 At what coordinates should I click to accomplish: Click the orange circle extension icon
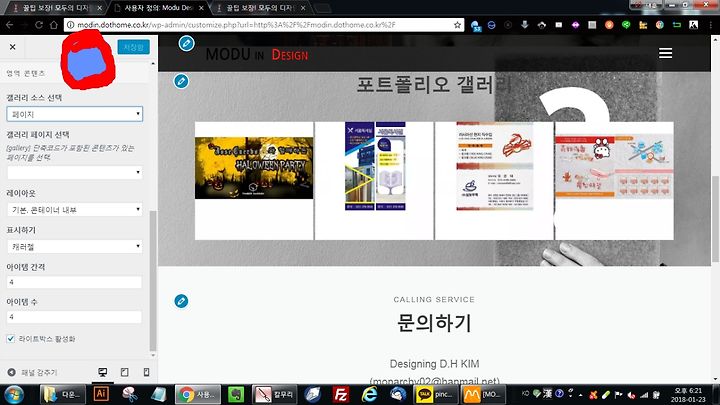[x=609, y=25]
